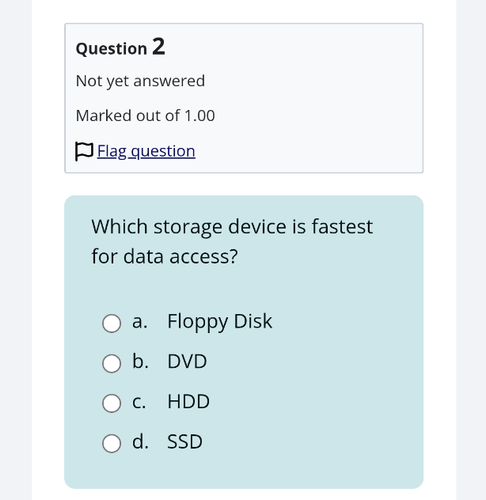Open the Flag question link
The image size is (486, 500).
[x=146, y=151]
